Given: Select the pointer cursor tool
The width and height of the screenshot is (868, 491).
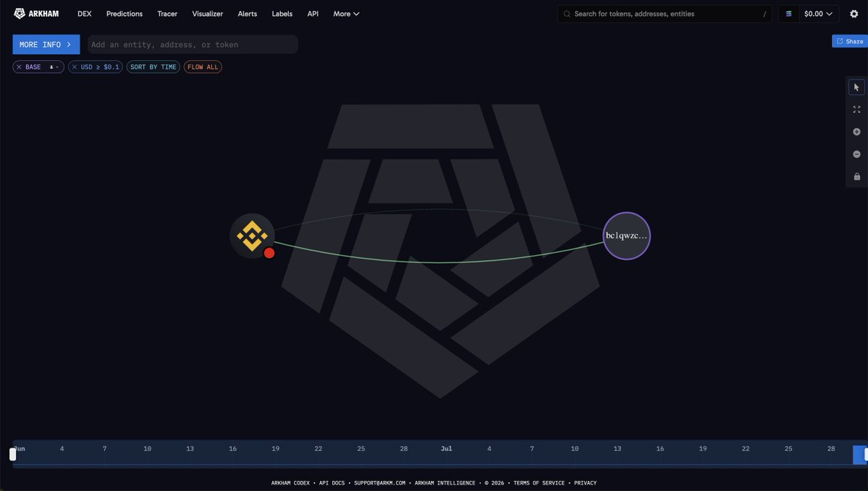Looking at the screenshot, I should [x=856, y=87].
